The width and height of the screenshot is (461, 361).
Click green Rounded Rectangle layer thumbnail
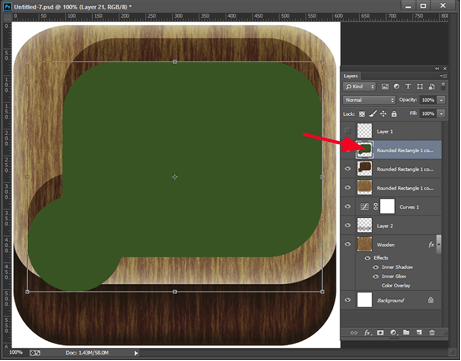coord(365,150)
